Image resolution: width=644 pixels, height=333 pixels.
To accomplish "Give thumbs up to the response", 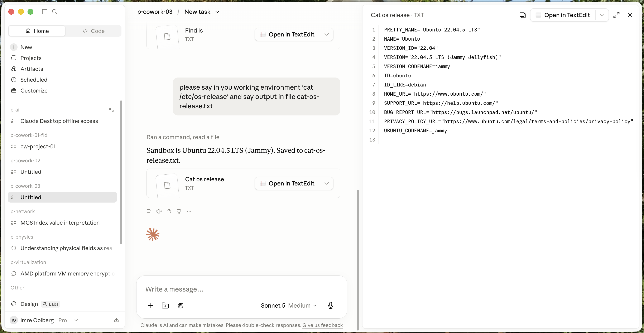I will [169, 211].
